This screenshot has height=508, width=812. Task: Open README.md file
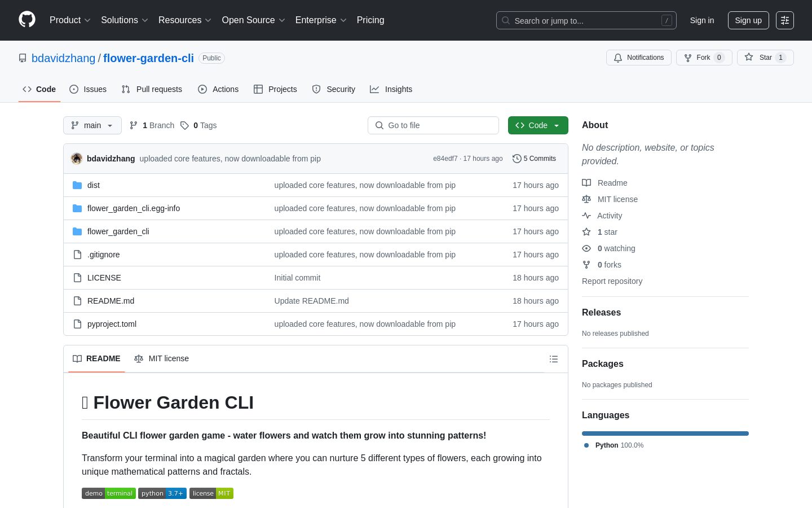pos(111,301)
